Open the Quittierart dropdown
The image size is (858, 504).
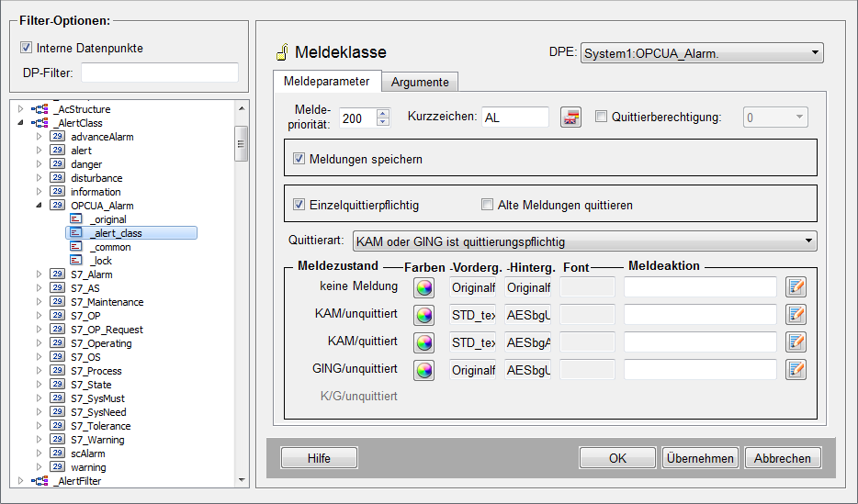807,241
